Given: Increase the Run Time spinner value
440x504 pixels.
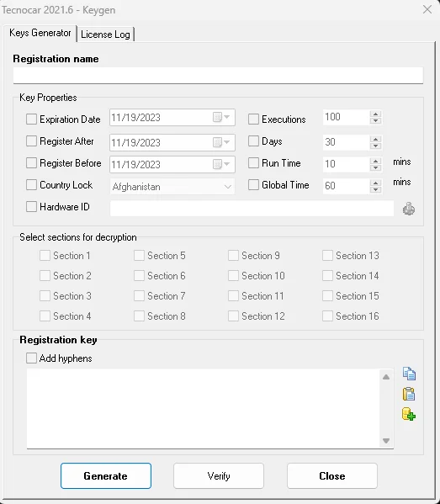Looking at the screenshot, I should click(375, 160).
